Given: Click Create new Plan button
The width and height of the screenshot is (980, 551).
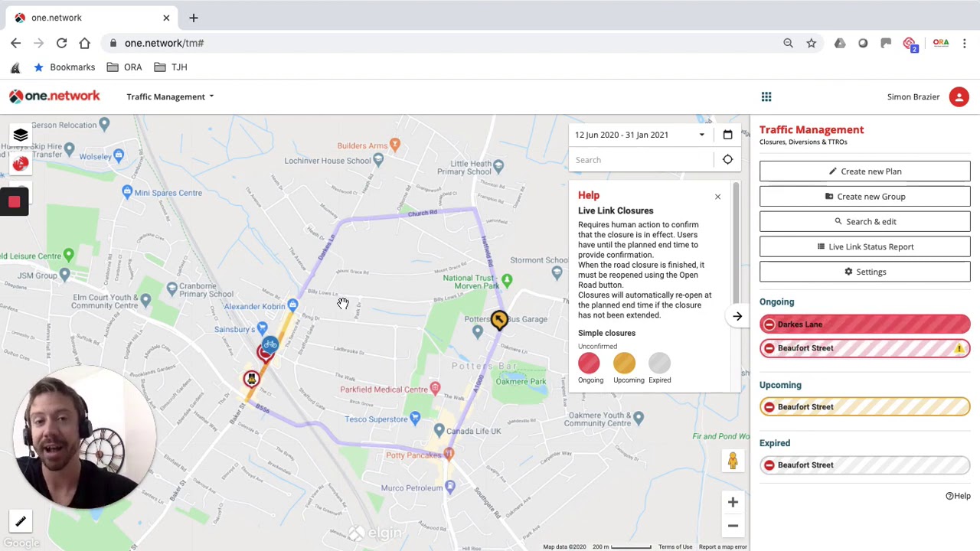Looking at the screenshot, I should [x=864, y=171].
